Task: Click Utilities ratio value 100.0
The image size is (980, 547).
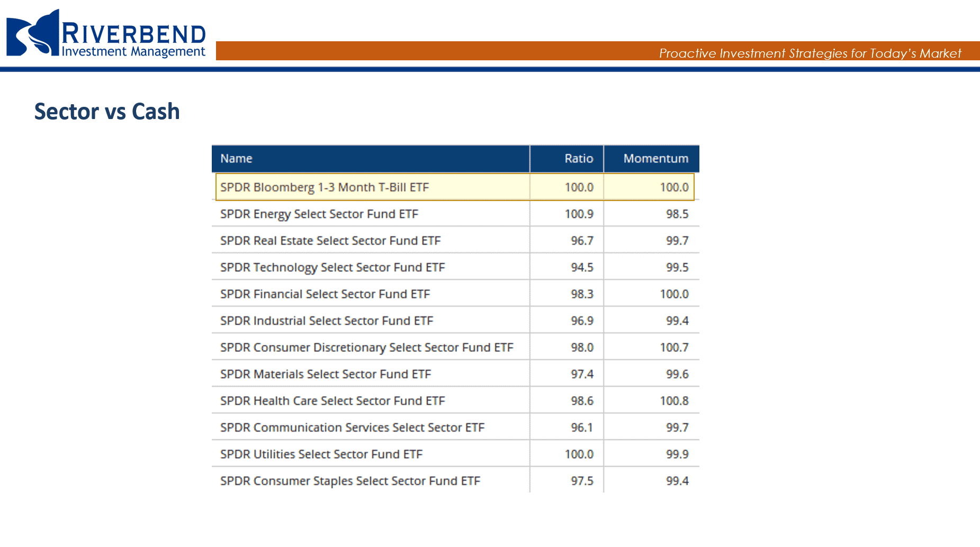Action: 579,454
